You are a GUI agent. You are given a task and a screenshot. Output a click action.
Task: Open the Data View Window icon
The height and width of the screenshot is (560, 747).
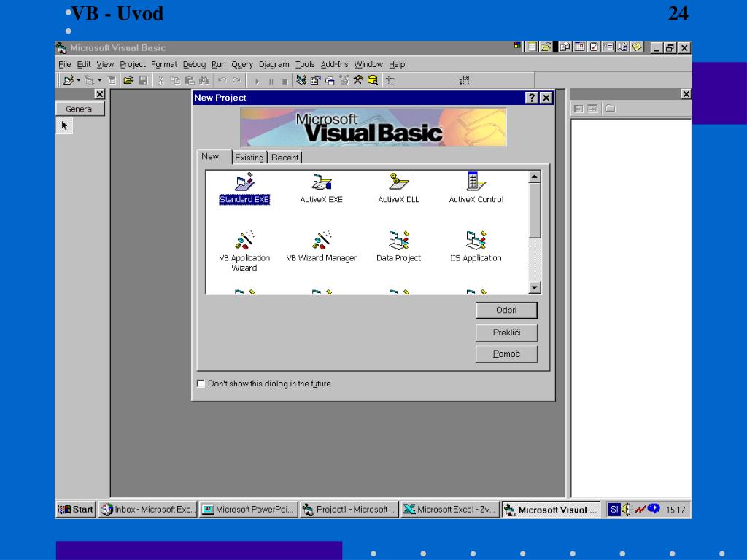tap(373, 80)
